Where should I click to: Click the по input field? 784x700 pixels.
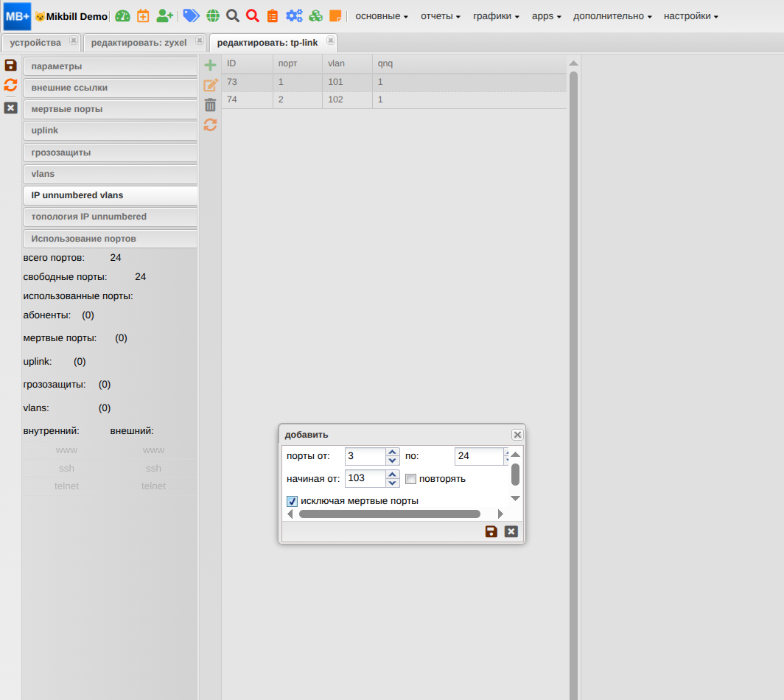tap(479, 456)
